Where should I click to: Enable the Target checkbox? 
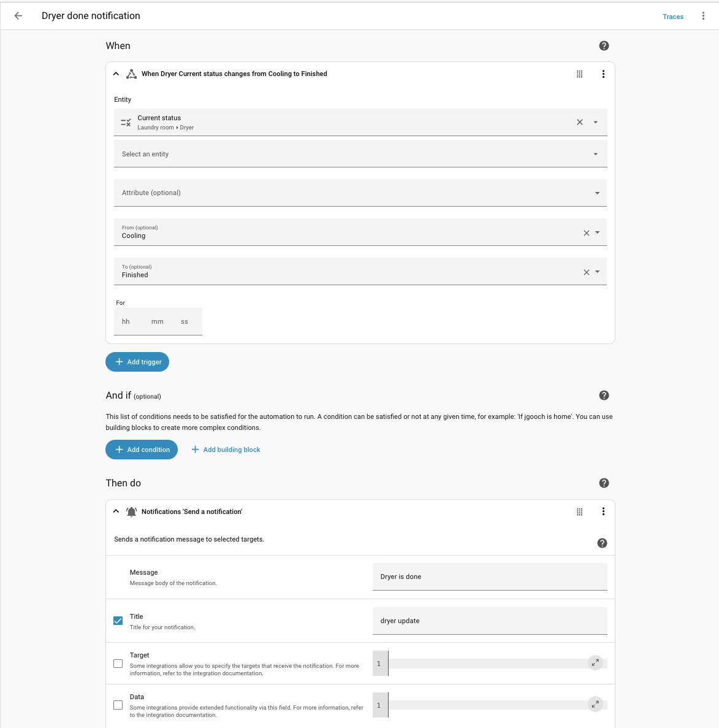[118, 664]
